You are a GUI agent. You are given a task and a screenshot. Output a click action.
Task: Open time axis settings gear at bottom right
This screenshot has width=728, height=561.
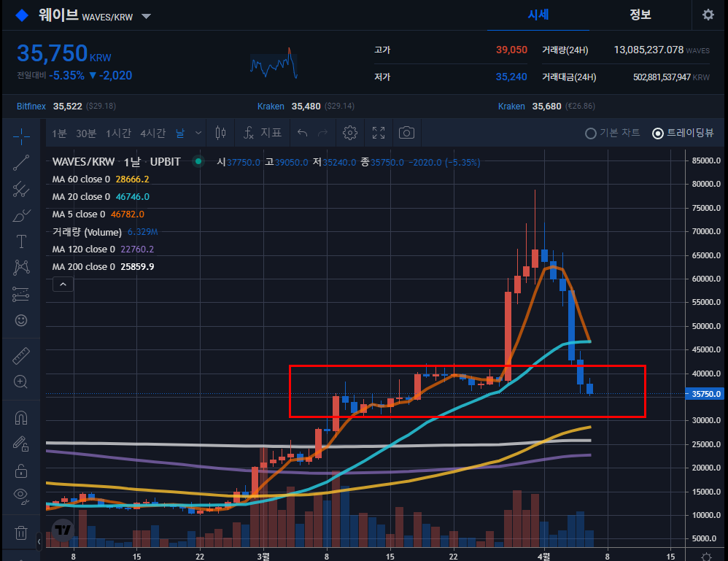click(706, 557)
